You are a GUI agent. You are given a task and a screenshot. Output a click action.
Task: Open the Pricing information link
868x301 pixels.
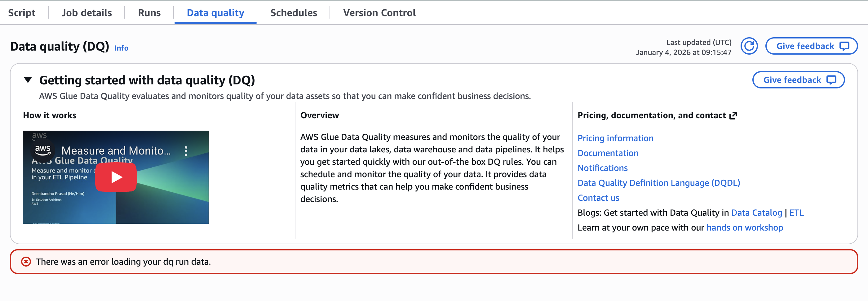coord(615,138)
